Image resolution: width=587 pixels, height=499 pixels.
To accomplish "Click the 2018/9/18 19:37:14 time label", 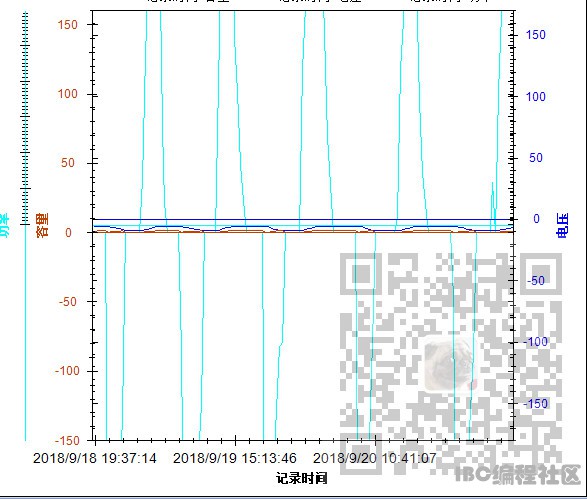I will click(x=95, y=458).
